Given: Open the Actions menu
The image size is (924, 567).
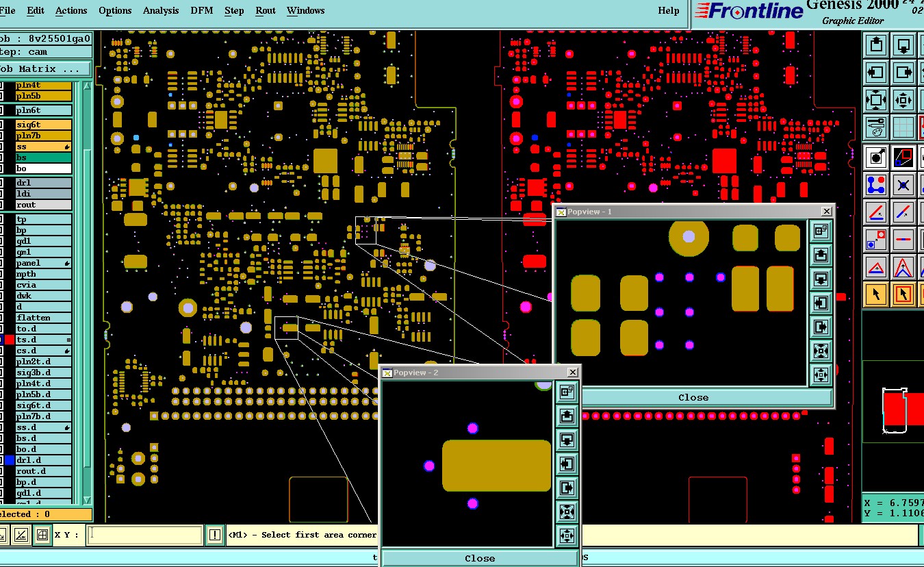Looking at the screenshot, I should click(x=71, y=11).
